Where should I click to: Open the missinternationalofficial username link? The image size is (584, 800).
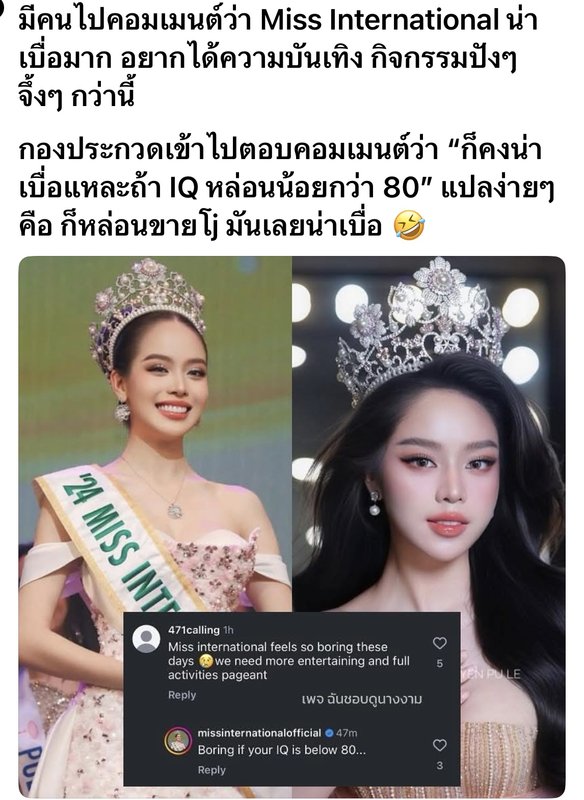[260, 733]
